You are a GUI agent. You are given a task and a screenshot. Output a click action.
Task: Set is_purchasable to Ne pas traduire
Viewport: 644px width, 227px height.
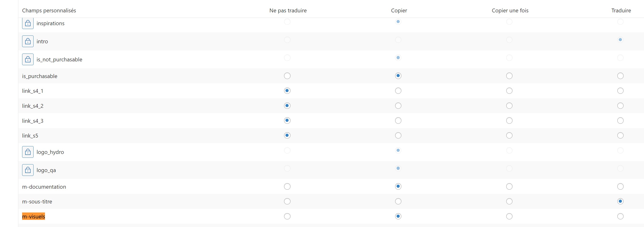coord(287,76)
